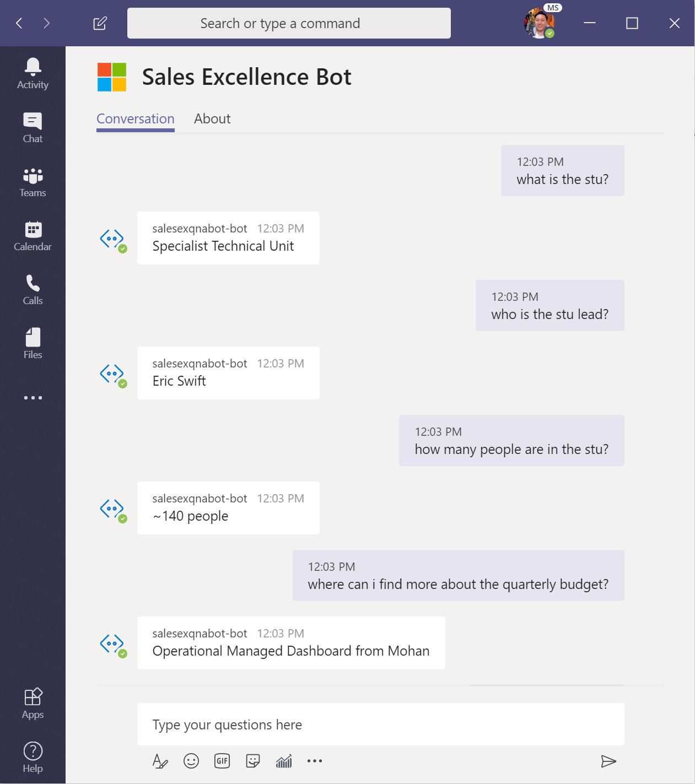Screen dimensions: 695x784
Task: Insert an emoji into the message
Action: click(x=191, y=761)
